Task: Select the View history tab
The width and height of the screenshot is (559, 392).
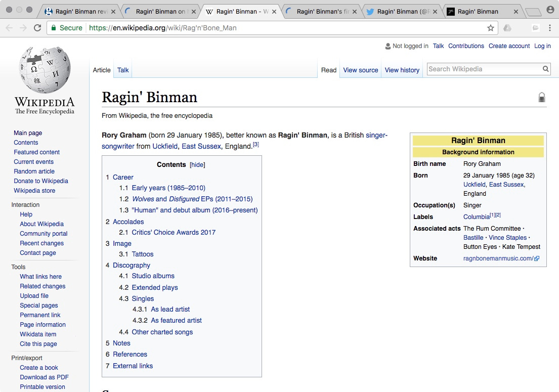Action: coord(402,70)
